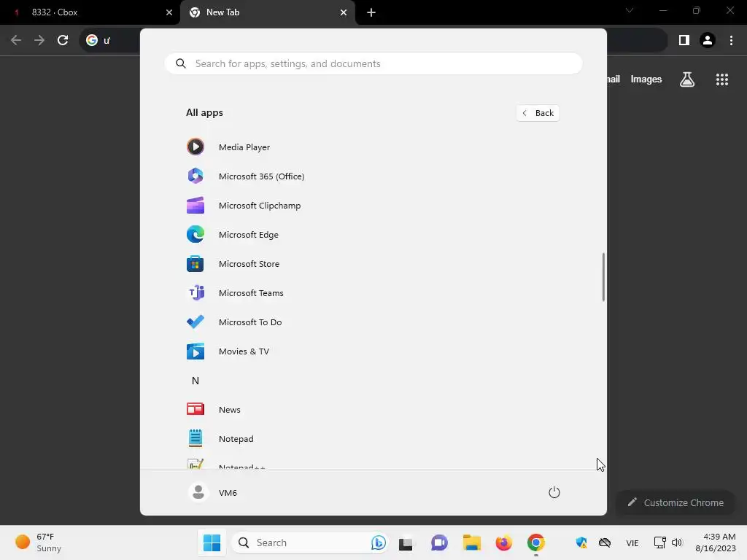
Task: Select the Microsoft Teams text label
Action: (251, 293)
